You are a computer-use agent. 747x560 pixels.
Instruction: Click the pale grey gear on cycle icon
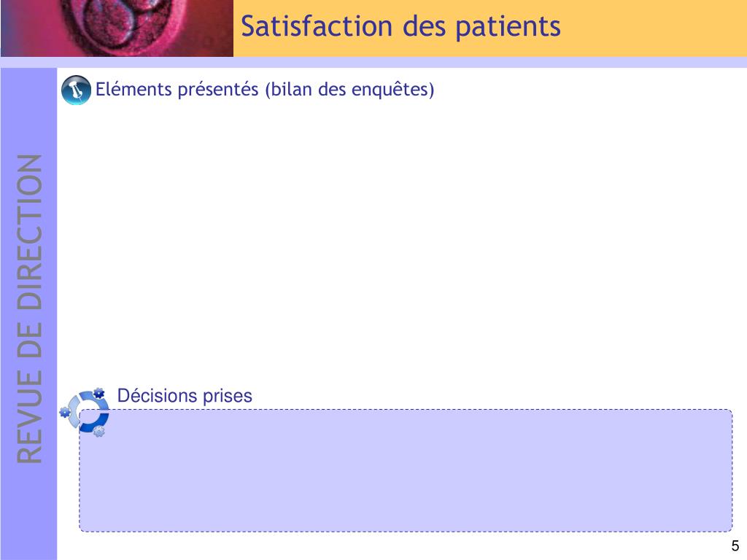tap(98, 432)
